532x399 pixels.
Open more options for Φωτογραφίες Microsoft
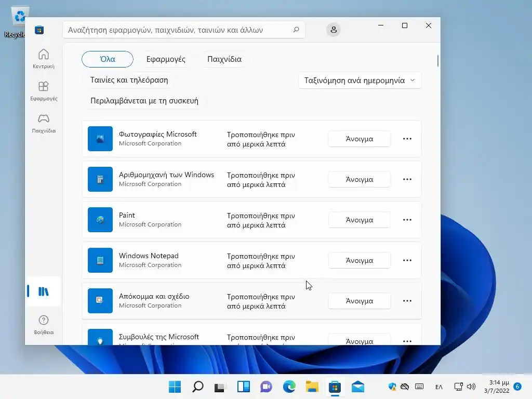pos(407,139)
